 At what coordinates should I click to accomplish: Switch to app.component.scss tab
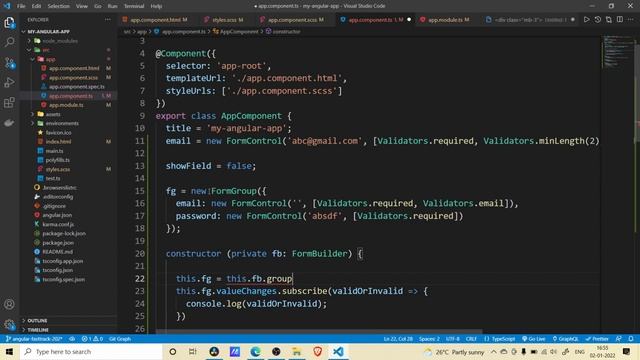(x=293, y=20)
